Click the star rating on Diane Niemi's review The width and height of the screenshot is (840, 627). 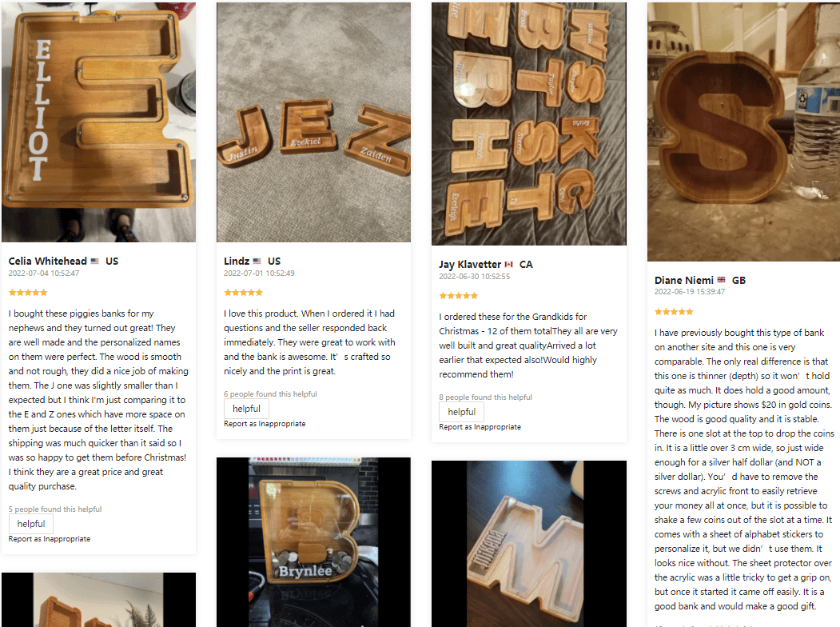tap(674, 312)
